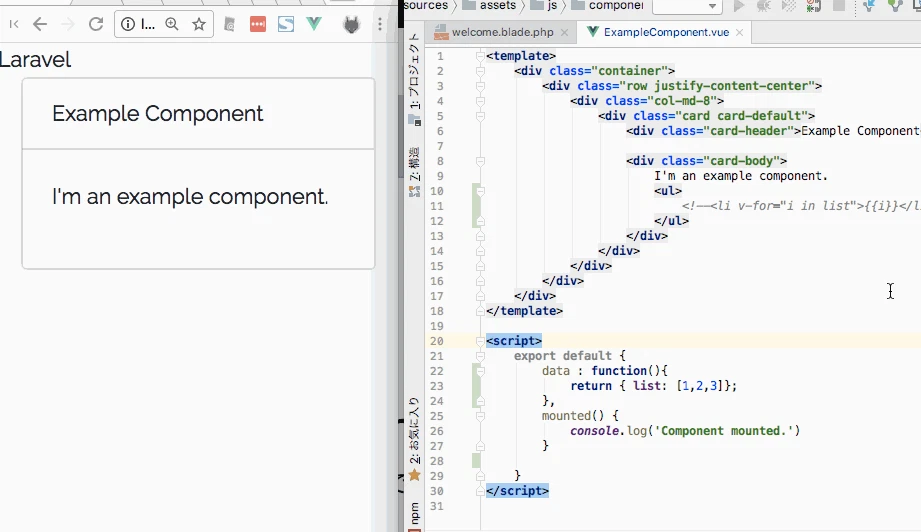Open the browser three-dot menu

coord(380,24)
